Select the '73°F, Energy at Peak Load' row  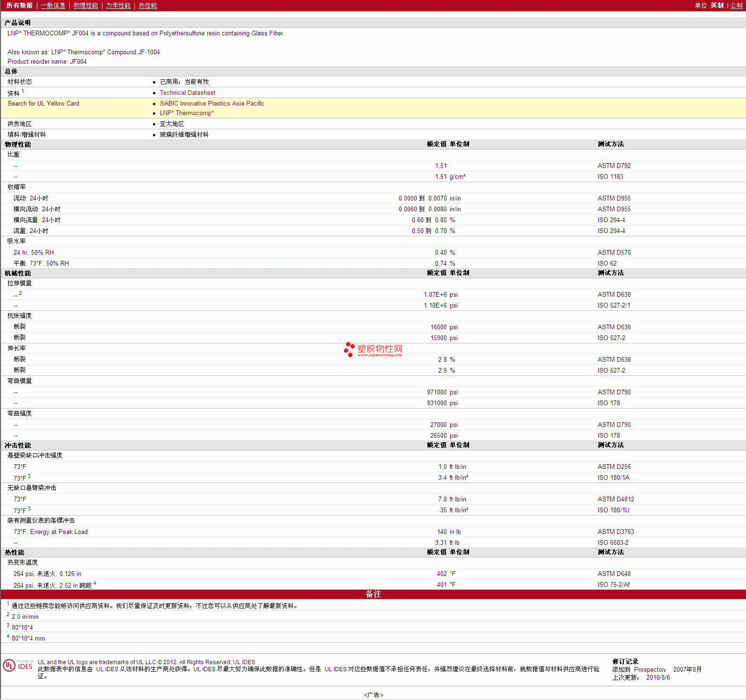tap(373, 532)
